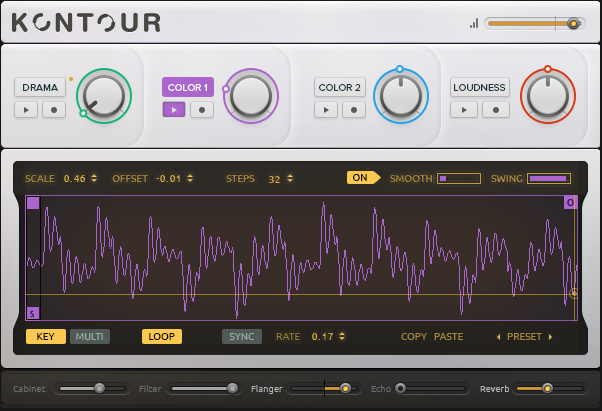Click the RATE value 0.17

tap(322, 337)
